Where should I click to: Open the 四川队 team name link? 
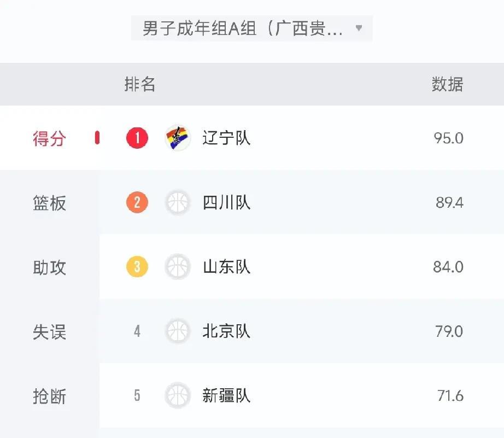tap(226, 203)
